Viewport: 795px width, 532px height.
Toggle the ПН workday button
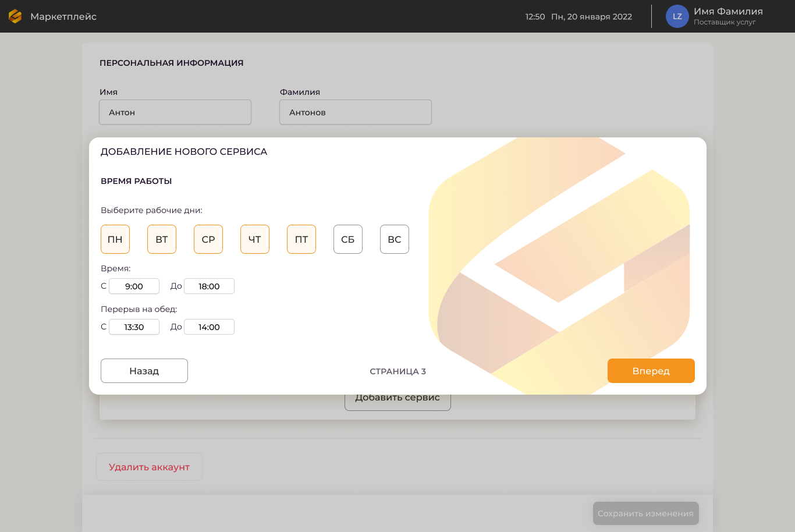115,239
